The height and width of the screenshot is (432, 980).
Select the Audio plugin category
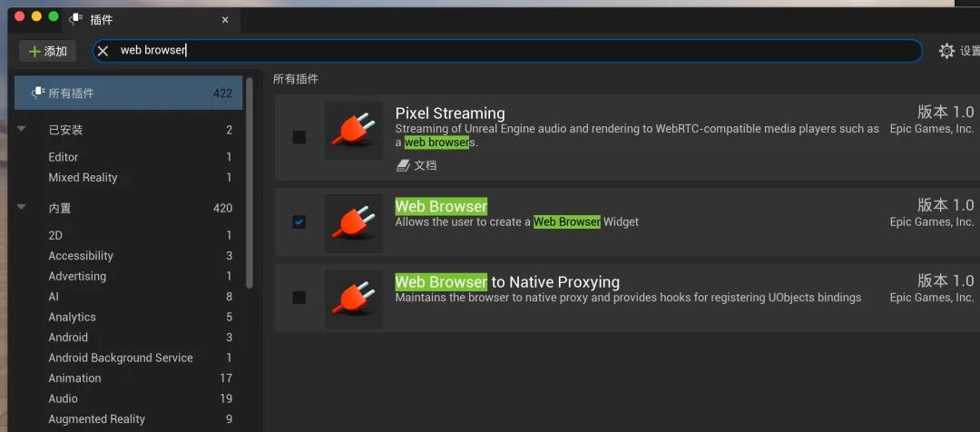(x=64, y=398)
